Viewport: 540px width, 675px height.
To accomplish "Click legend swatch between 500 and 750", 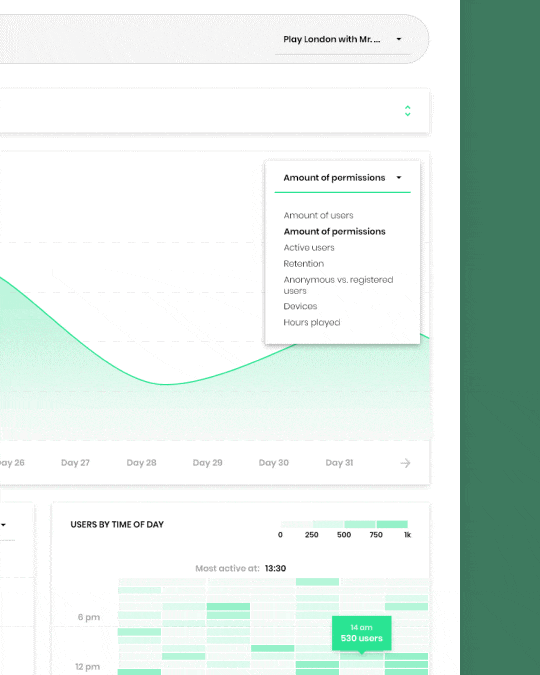I will tap(360, 524).
